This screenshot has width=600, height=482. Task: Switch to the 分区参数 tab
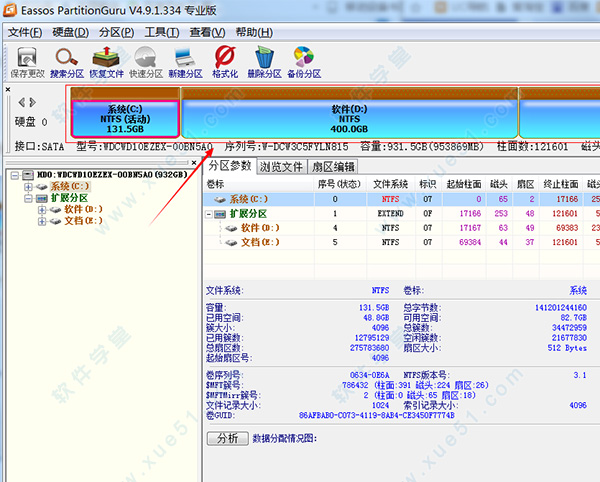coord(230,166)
